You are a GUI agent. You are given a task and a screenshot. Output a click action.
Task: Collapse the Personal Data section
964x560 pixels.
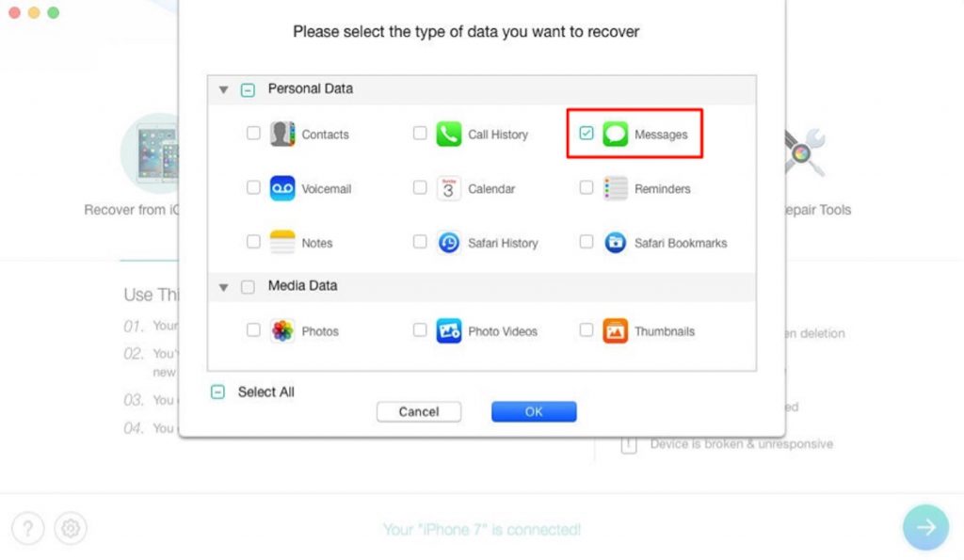tap(224, 89)
